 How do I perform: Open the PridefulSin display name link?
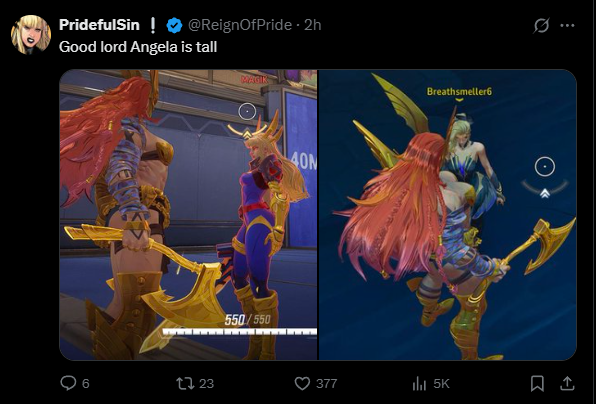[99, 25]
